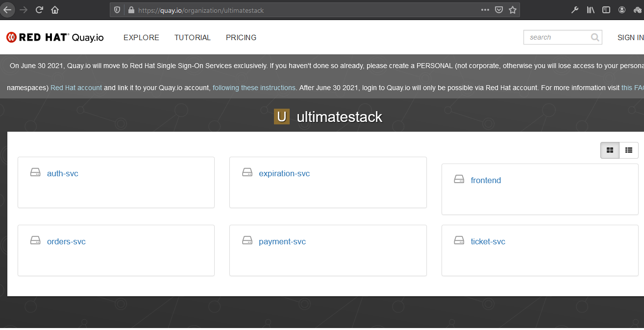The width and height of the screenshot is (644, 330).
Task: Click the repository icon beside auth-svc
Action: click(35, 172)
